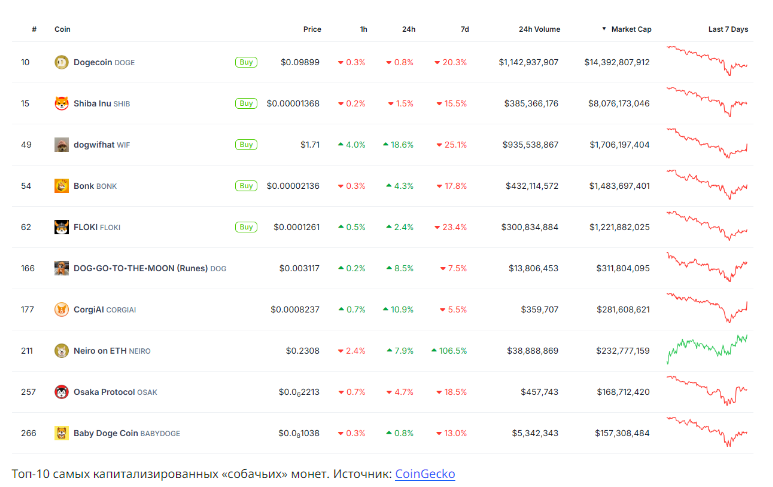Click the price $0.2308

click(303, 350)
